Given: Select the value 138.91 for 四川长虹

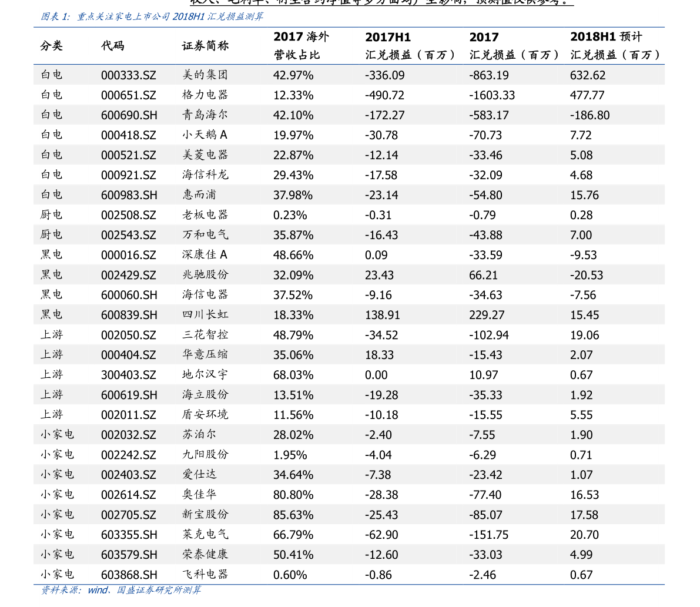Looking at the screenshot, I should [382, 315].
